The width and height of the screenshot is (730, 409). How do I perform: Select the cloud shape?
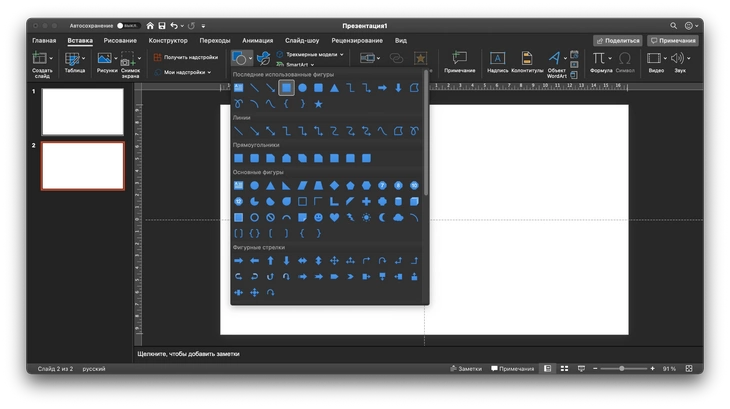click(x=398, y=217)
